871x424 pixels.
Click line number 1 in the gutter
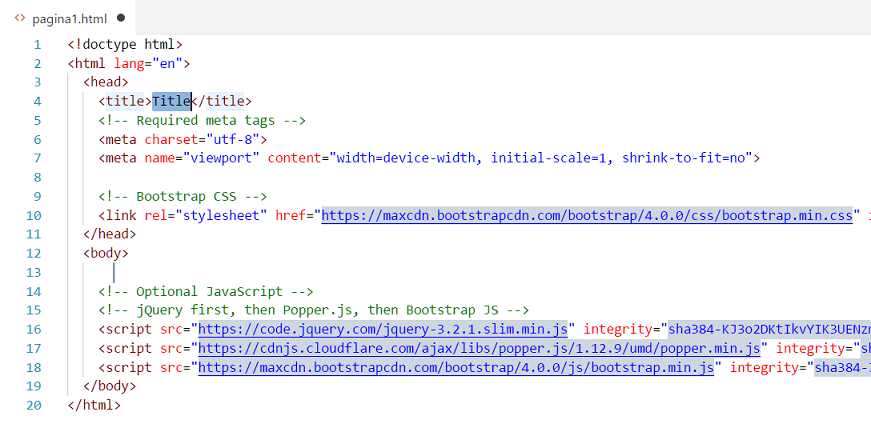(x=37, y=44)
